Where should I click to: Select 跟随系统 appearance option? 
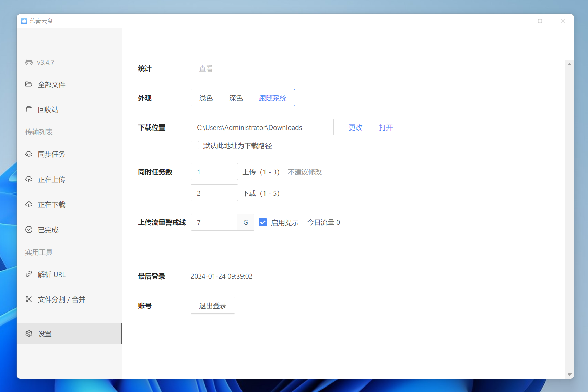pyautogui.click(x=273, y=98)
